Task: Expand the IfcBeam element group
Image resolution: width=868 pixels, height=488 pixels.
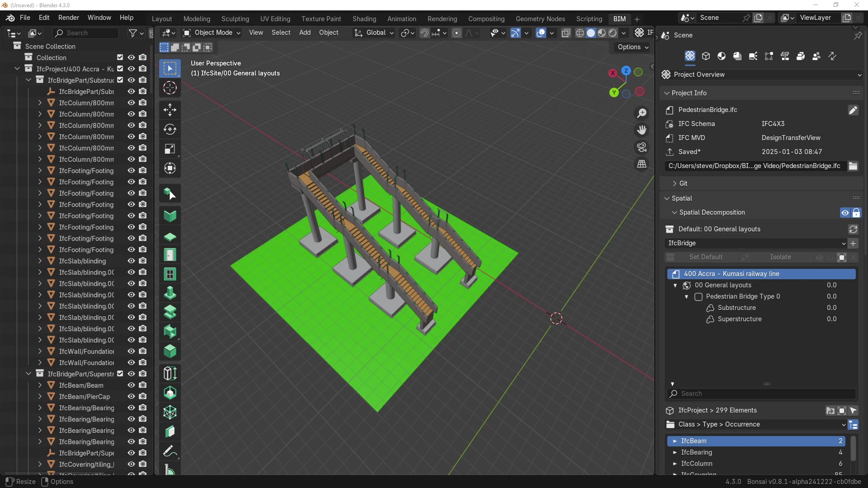Action: tap(675, 441)
